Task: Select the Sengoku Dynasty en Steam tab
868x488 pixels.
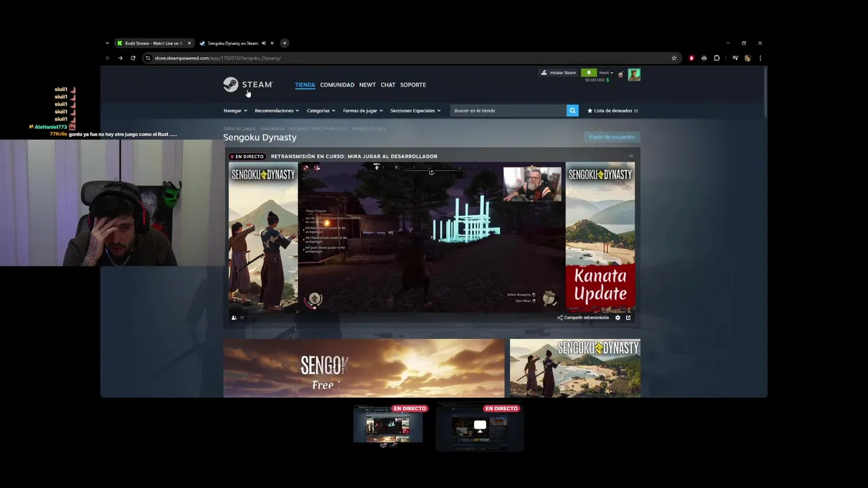Action: 233,43
